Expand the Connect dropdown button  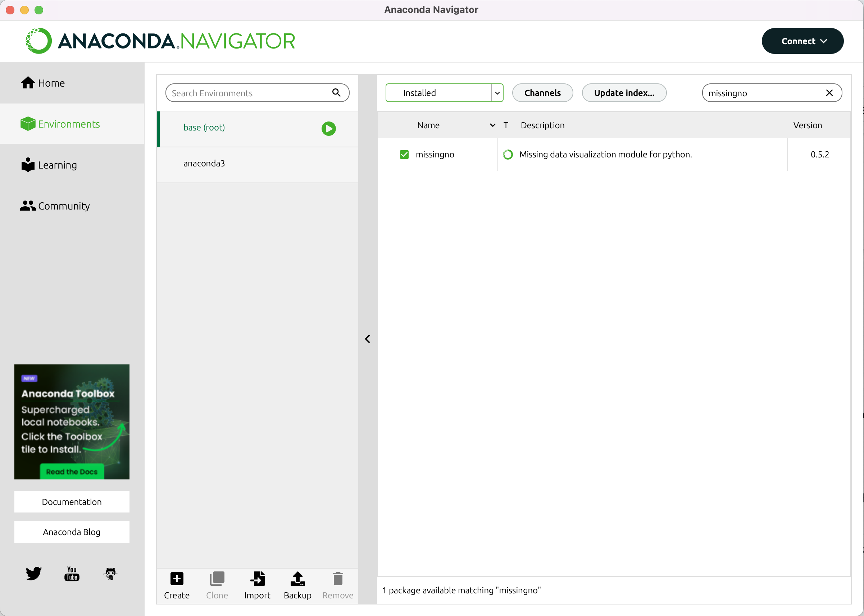pyautogui.click(x=802, y=41)
